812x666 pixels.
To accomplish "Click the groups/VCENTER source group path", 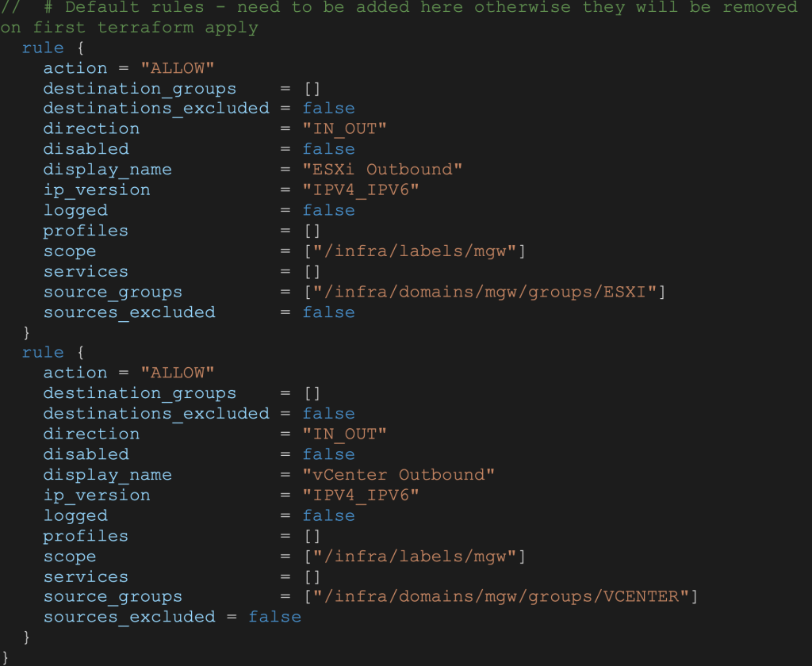I will (x=500, y=597).
